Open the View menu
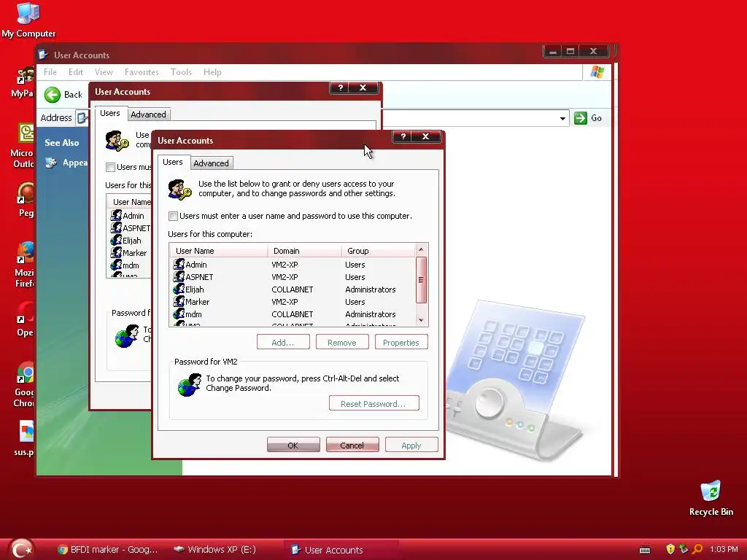The image size is (747, 560). (x=104, y=72)
